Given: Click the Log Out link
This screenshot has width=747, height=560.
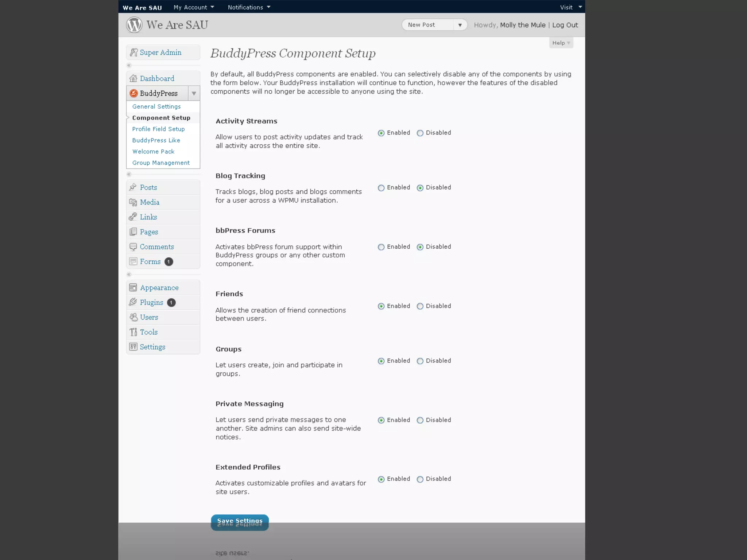Looking at the screenshot, I should (565, 25).
